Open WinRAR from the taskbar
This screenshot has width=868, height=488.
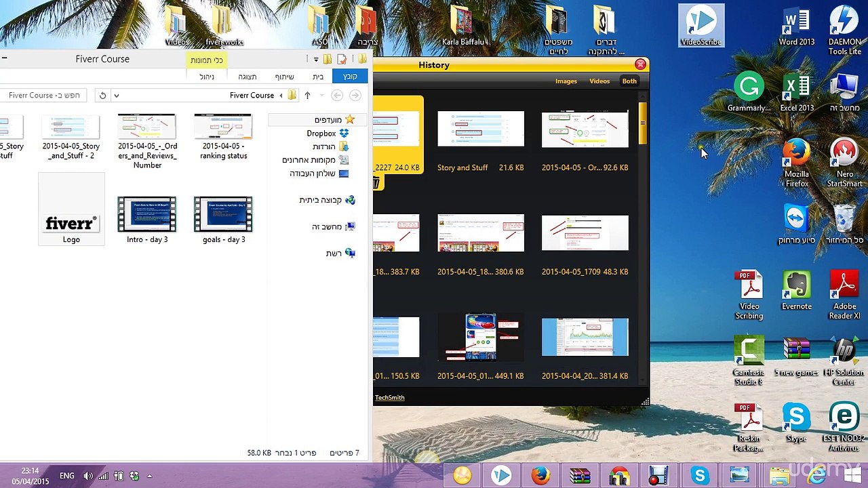(x=580, y=476)
